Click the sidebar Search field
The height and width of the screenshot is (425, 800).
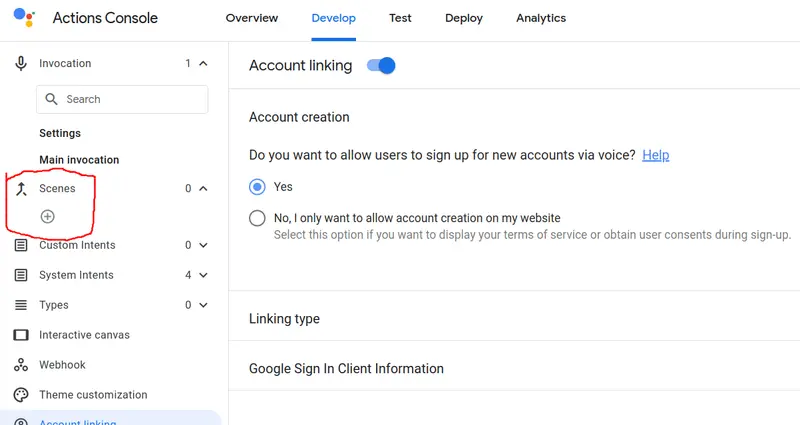point(122,99)
